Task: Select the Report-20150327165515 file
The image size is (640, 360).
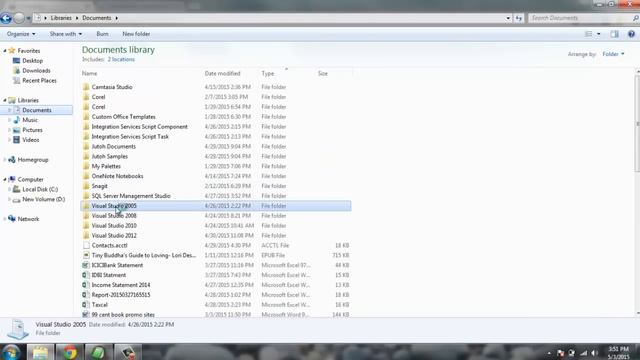Action: pyautogui.click(x=216, y=295)
